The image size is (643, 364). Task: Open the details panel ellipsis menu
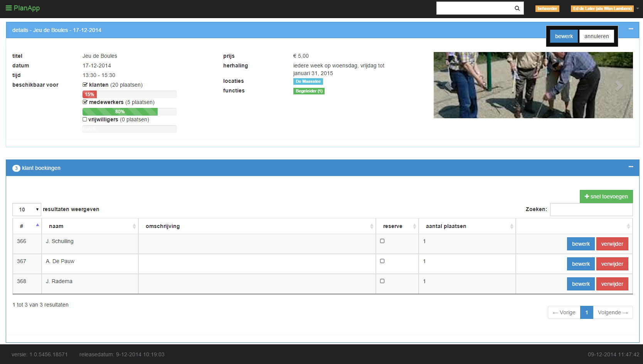(x=631, y=29)
